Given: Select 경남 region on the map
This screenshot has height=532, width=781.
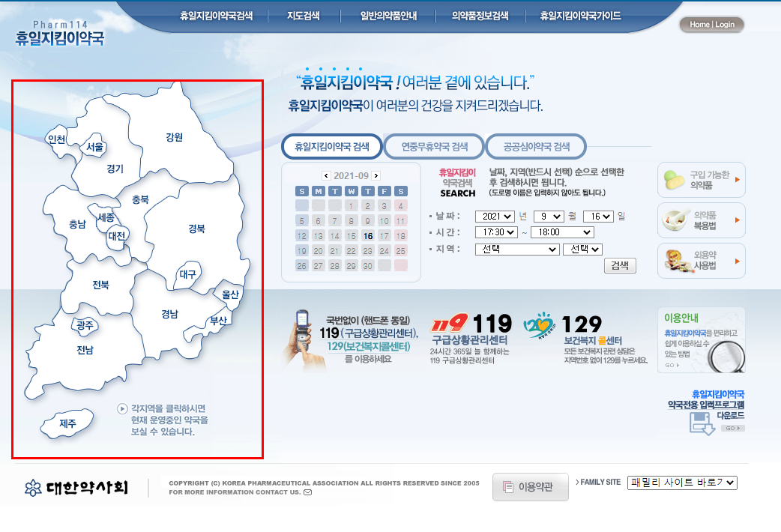Looking at the screenshot, I should click(170, 314).
